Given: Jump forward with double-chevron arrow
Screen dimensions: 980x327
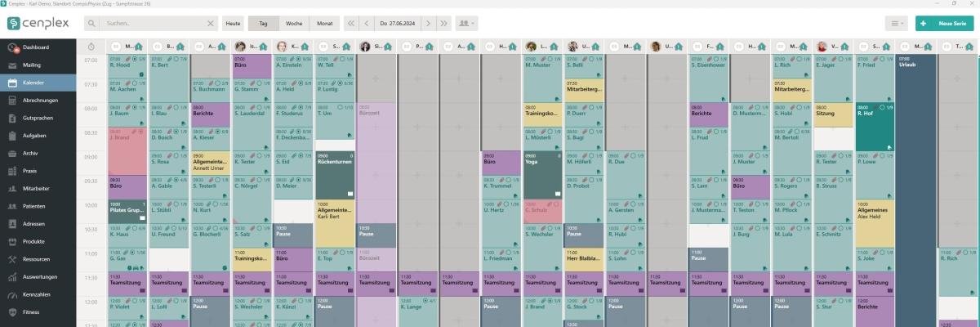Looking at the screenshot, I should click(x=443, y=24).
